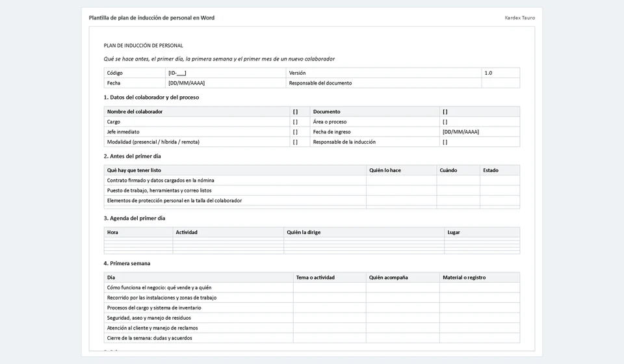Click the italic subtitle starting 'Qué se hace antes'
This screenshot has height=364, width=624.
point(219,59)
